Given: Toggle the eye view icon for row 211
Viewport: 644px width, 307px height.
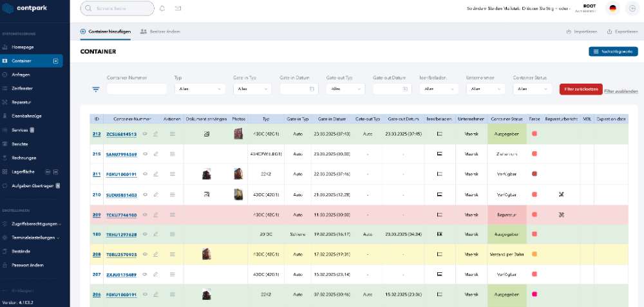Looking at the screenshot, I should click(x=145, y=174).
